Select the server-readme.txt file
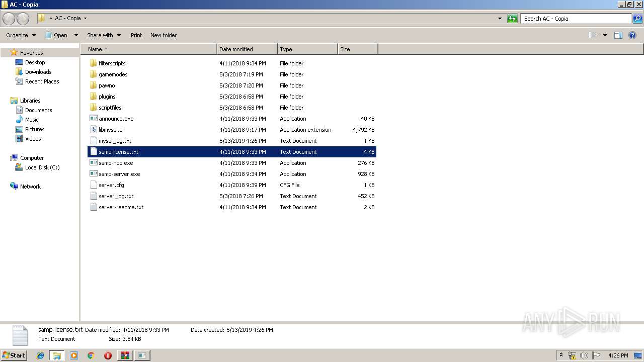The height and width of the screenshot is (362, 644). coord(232,207)
